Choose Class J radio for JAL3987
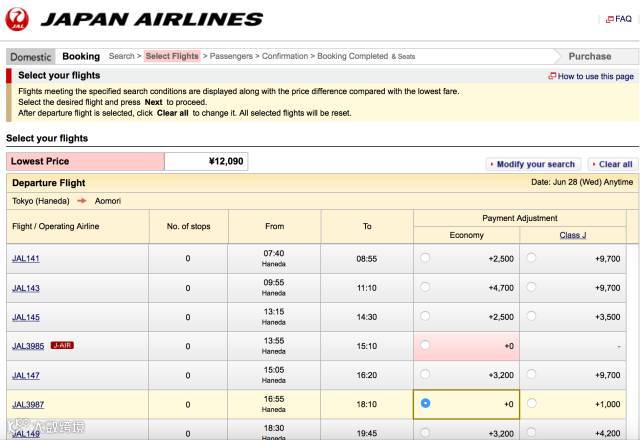Image resolution: width=640 pixels, height=440 pixels. [531, 404]
